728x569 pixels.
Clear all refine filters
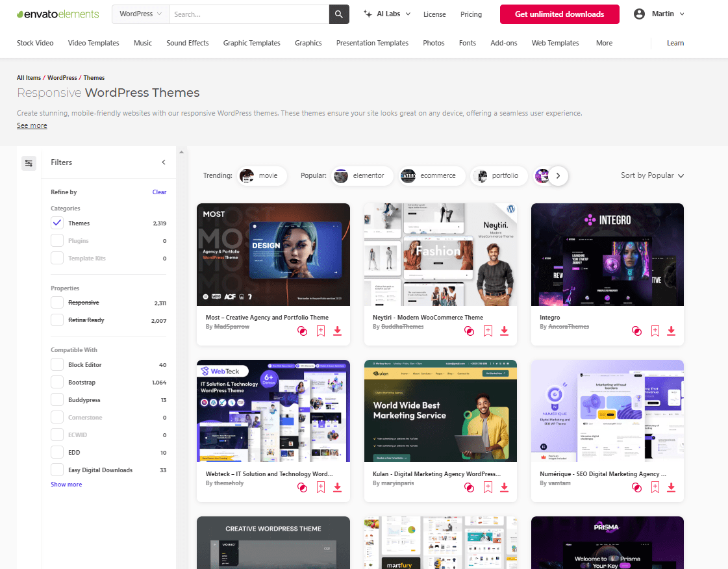point(159,192)
